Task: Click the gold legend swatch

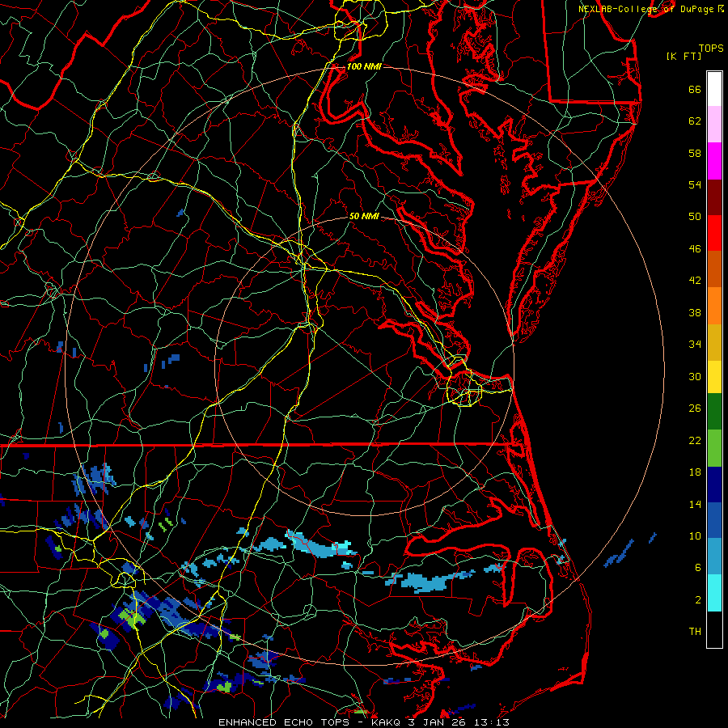Action: click(x=714, y=342)
